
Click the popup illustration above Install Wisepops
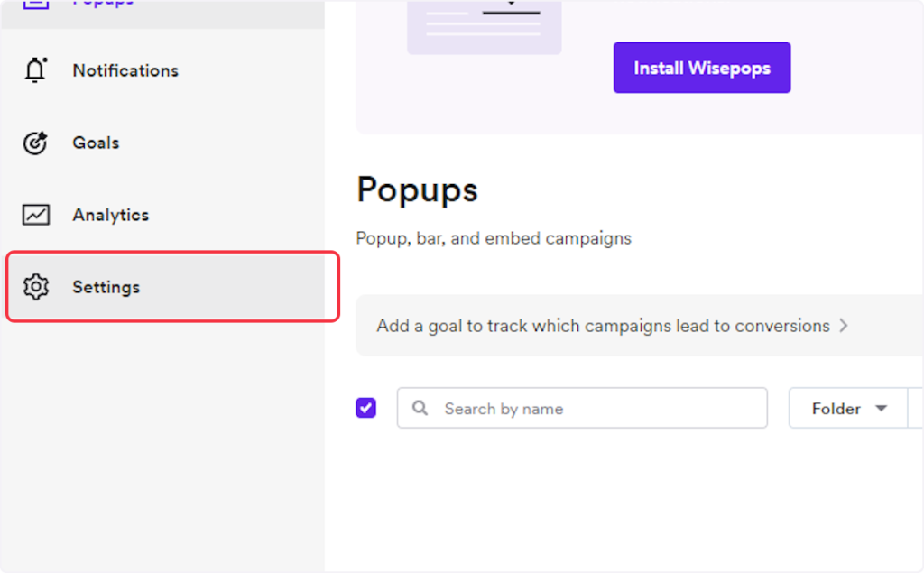click(484, 25)
